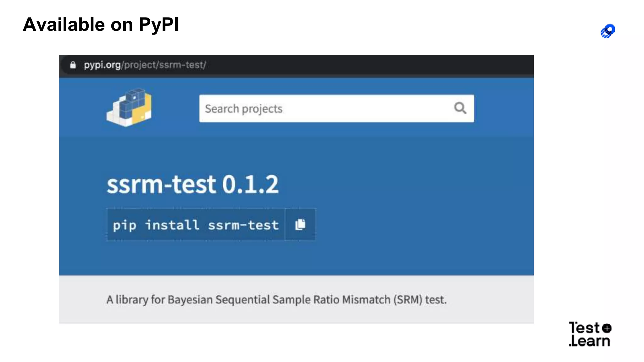This screenshot has width=644, height=362.
Task: Copy pip install command with clipboard icon
Action: click(x=300, y=225)
